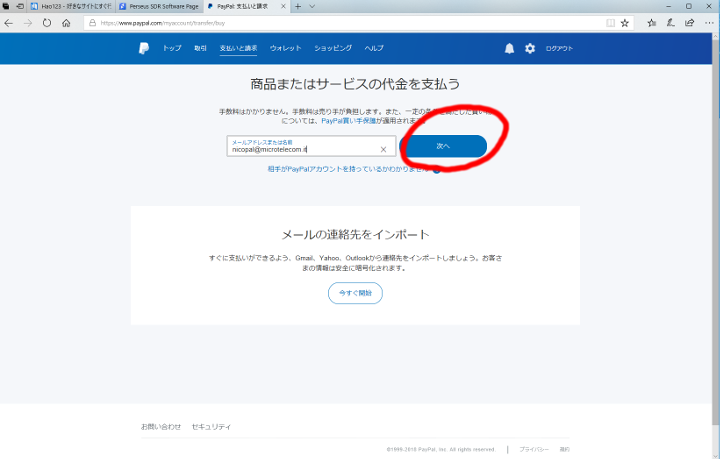Click the email address input field
The image size is (720, 459).
pos(311,146)
